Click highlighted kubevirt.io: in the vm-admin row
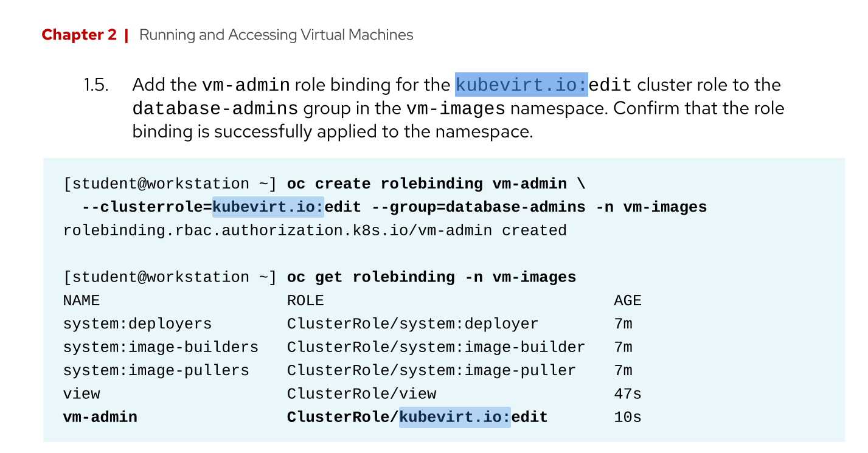 point(454,417)
